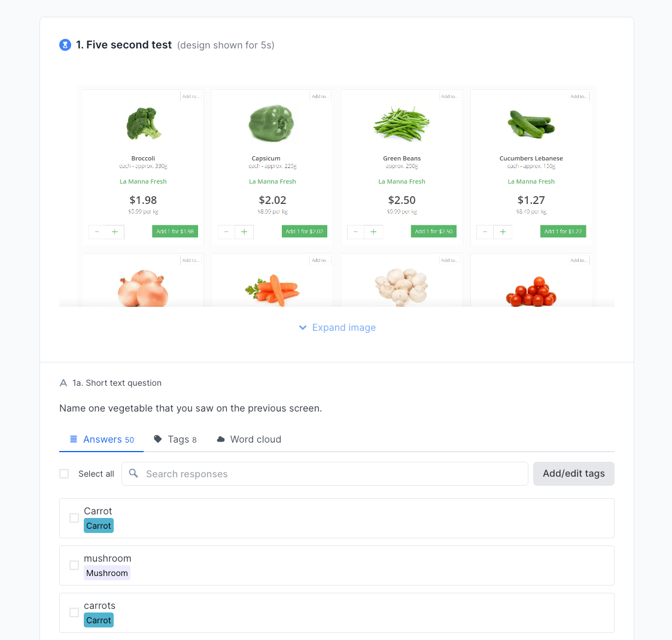Screen dimensions: 672x640
Task: Check the box for the 'Carrot' answer
Action: coord(74,518)
